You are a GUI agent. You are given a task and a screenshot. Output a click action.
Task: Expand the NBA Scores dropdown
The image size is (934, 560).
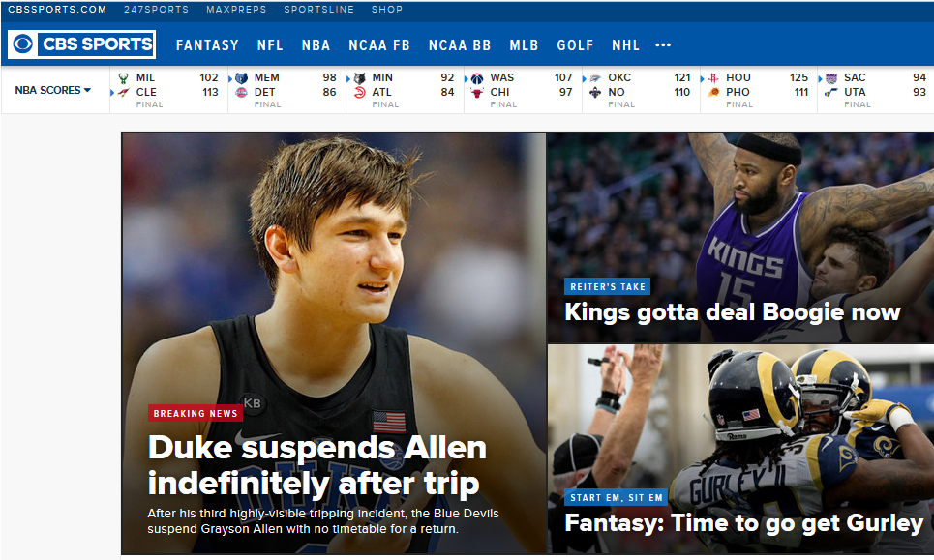53,90
